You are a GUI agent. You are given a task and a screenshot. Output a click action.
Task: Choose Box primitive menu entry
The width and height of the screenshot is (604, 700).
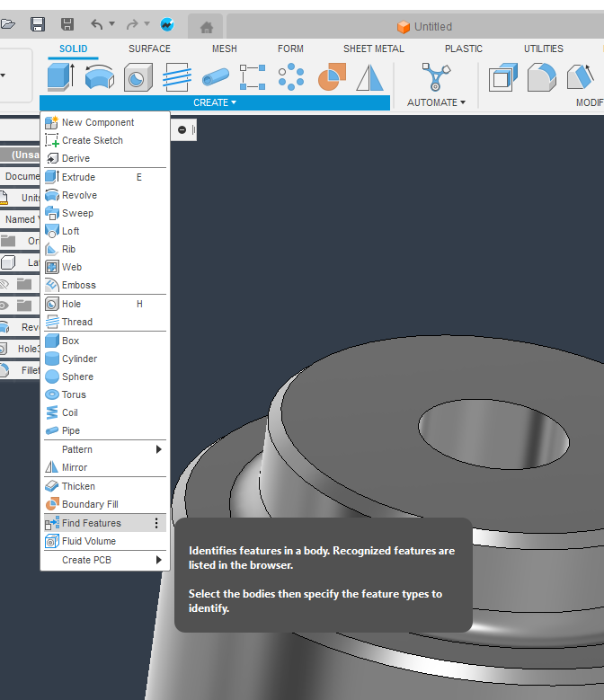105,341
